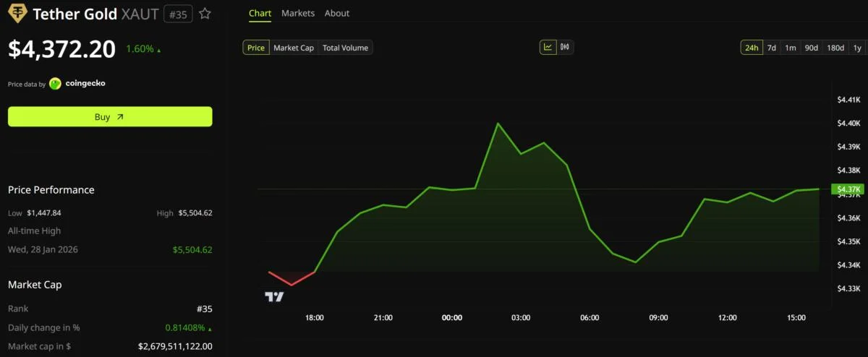This screenshot has width=868, height=357.
Task: Click the Buy button
Action: pyautogui.click(x=110, y=116)
